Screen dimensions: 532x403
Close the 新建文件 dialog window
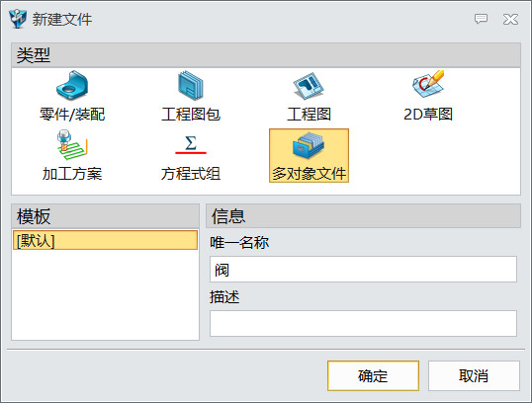click(x=510, y=19)
